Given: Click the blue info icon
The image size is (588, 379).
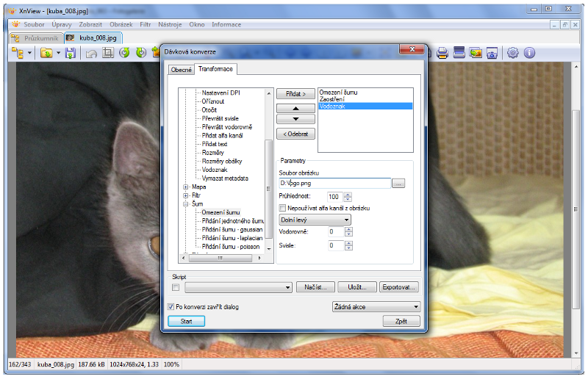Looking at the screenshot, I should point(529,53).
